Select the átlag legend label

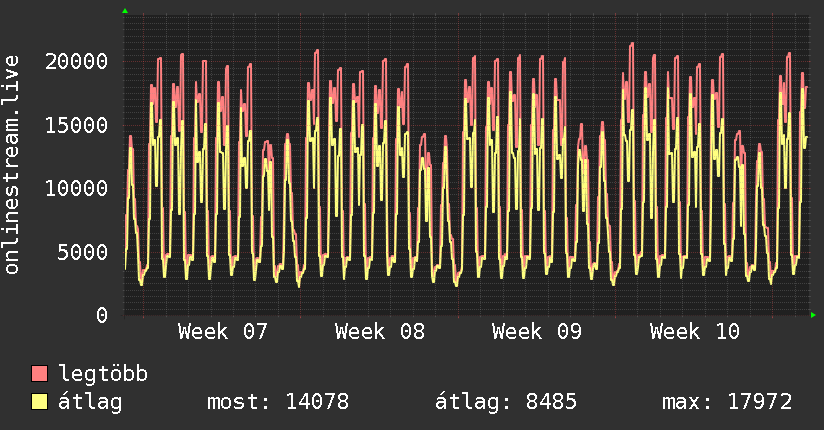tap(90, 402)
